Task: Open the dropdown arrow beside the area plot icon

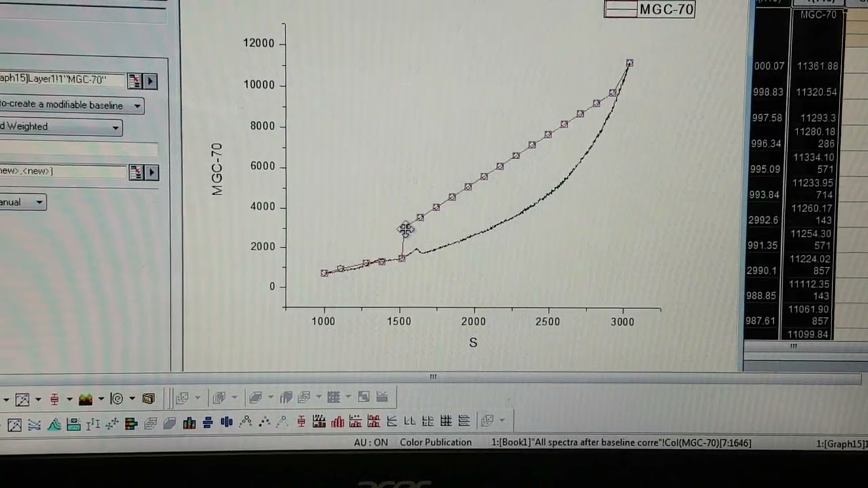Action: coord(101,399)
